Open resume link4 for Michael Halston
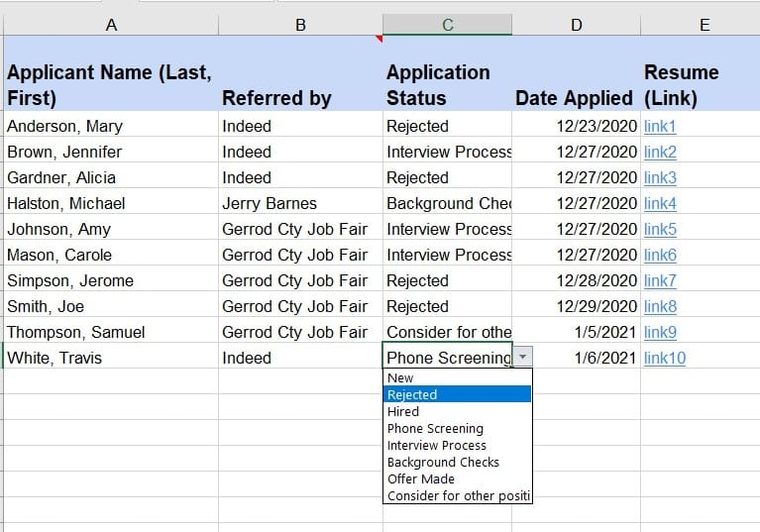760x532 pixels. click(x=660, y=203)
